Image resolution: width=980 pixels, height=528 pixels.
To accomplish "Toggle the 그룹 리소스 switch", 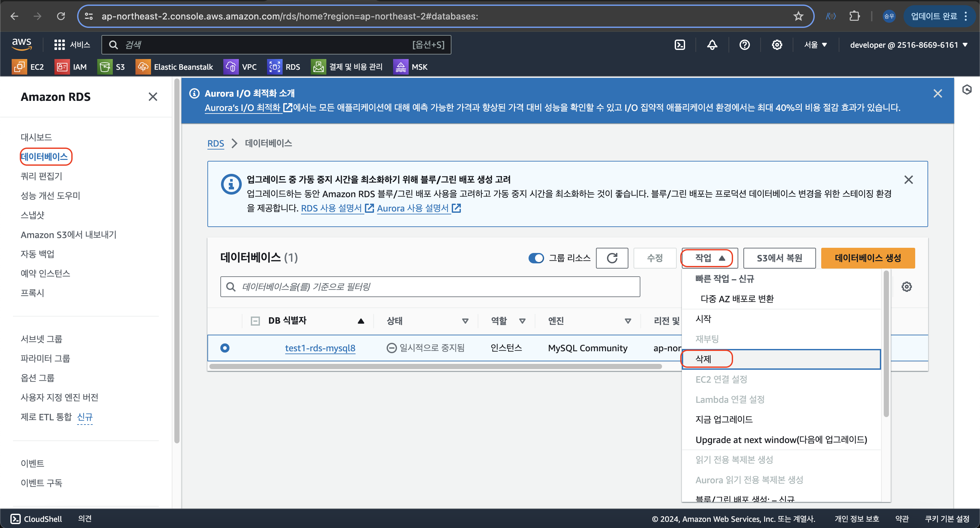I will click(x=536, y=258).
